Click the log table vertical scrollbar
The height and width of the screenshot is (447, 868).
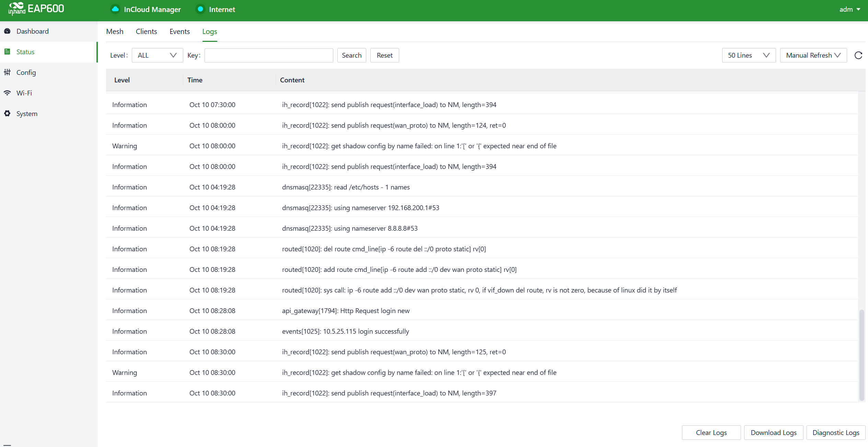coord(861,355)
